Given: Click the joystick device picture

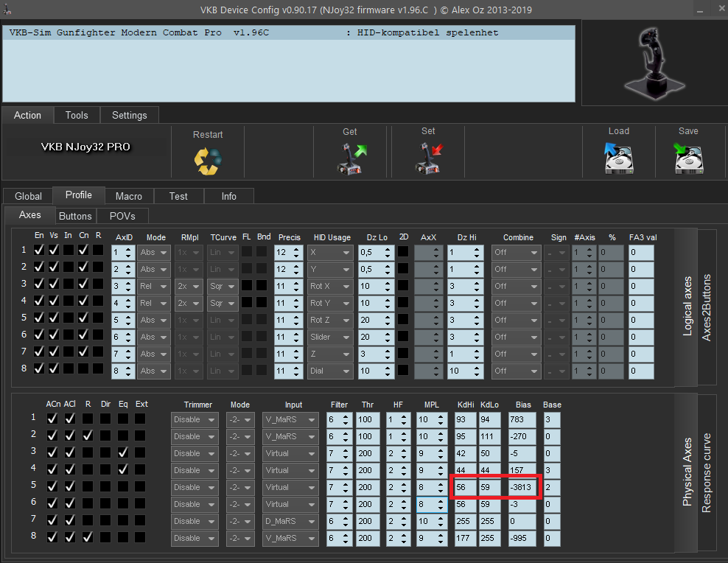Looking at the screenshot, I should click(x=654, y=63).
